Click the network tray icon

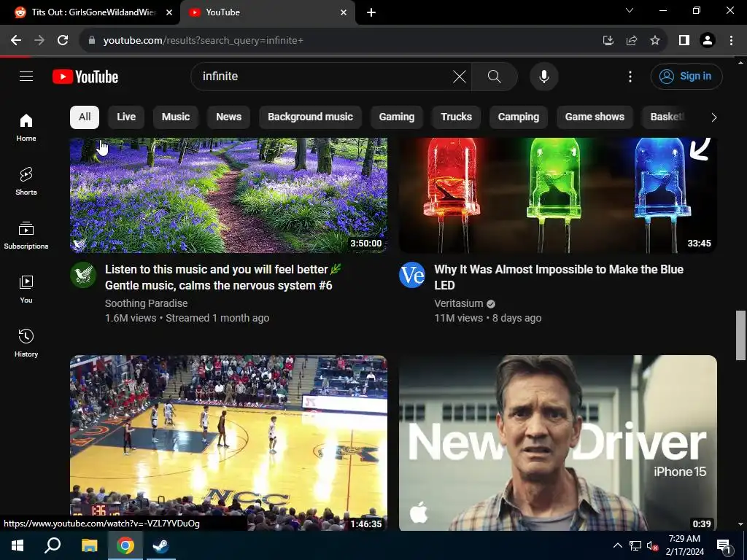[635, 545]
